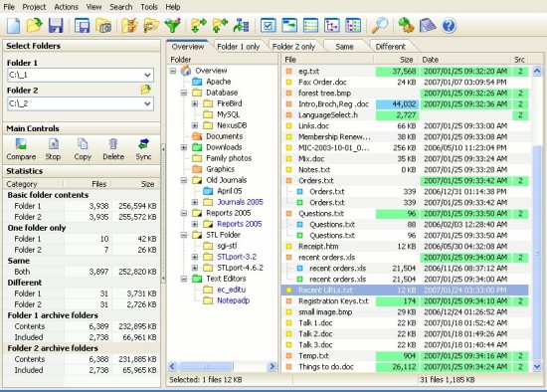
Task: Open the Folder 1 path dropdown
Action: (x=147, y=75)
